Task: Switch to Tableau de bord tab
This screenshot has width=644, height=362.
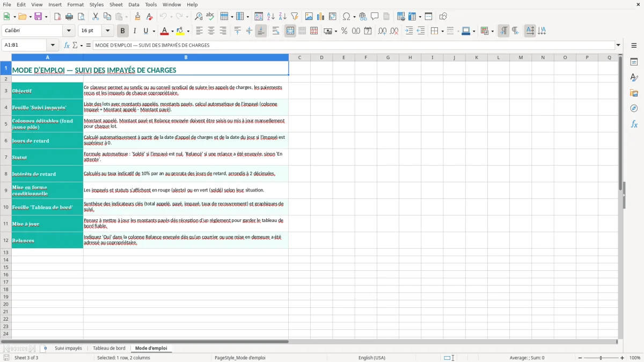Action: [109, 349]
